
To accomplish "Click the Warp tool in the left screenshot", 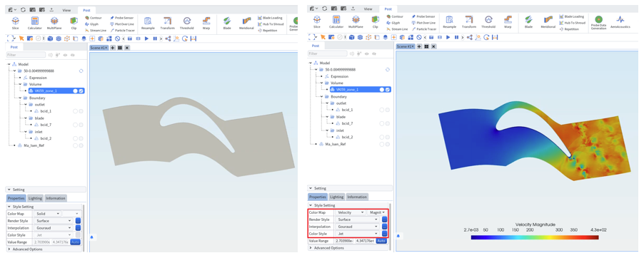I will coord(206,23).
